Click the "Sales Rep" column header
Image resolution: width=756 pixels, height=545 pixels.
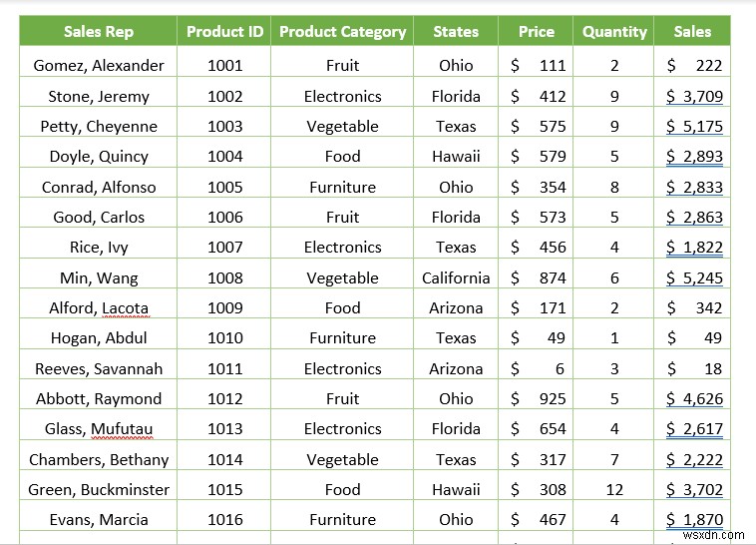[99, 31]
